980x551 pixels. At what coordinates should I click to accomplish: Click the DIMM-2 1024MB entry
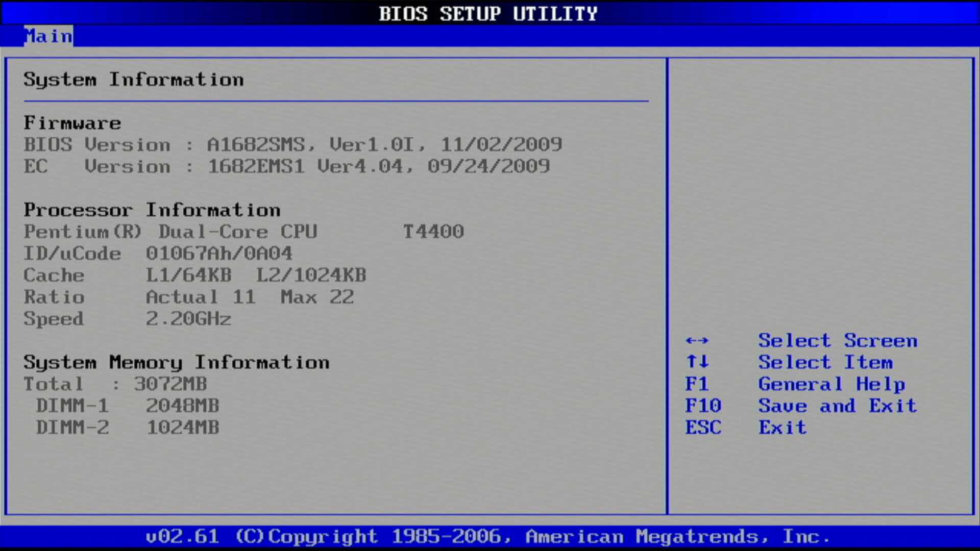coord(127,428)
